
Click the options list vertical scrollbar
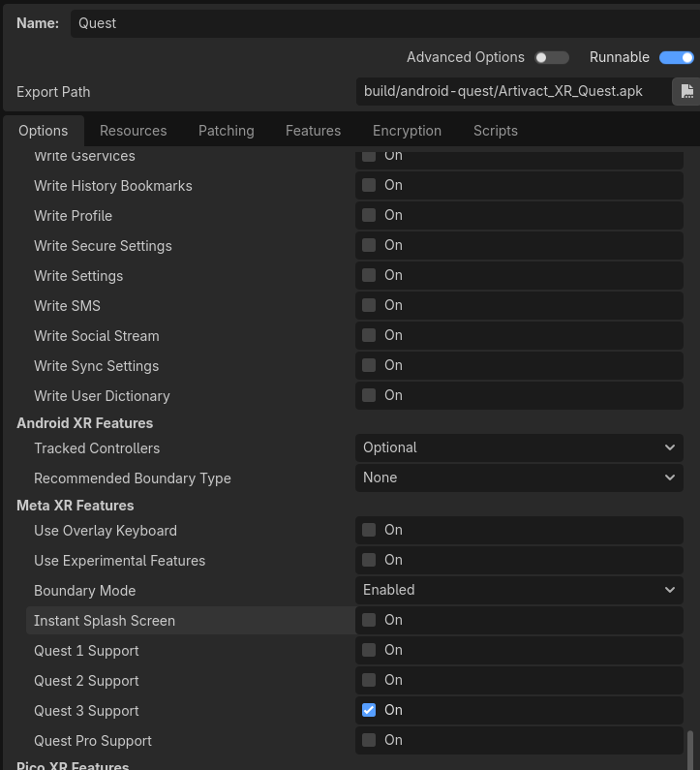click(x=690, y=749)
